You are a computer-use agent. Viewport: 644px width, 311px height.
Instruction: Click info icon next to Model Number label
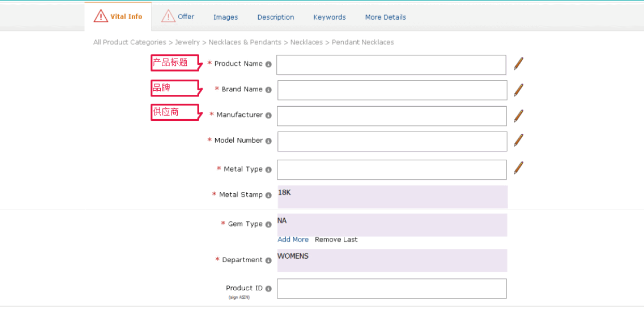269,141
